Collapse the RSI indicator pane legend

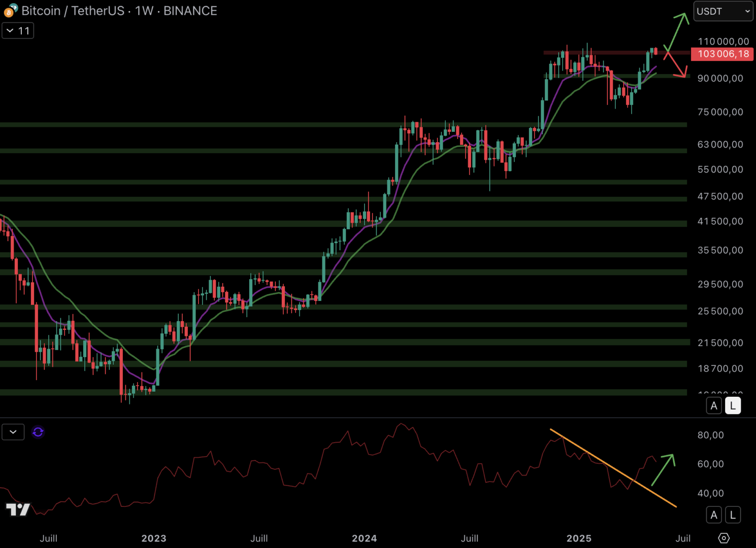tap(13, 432)
